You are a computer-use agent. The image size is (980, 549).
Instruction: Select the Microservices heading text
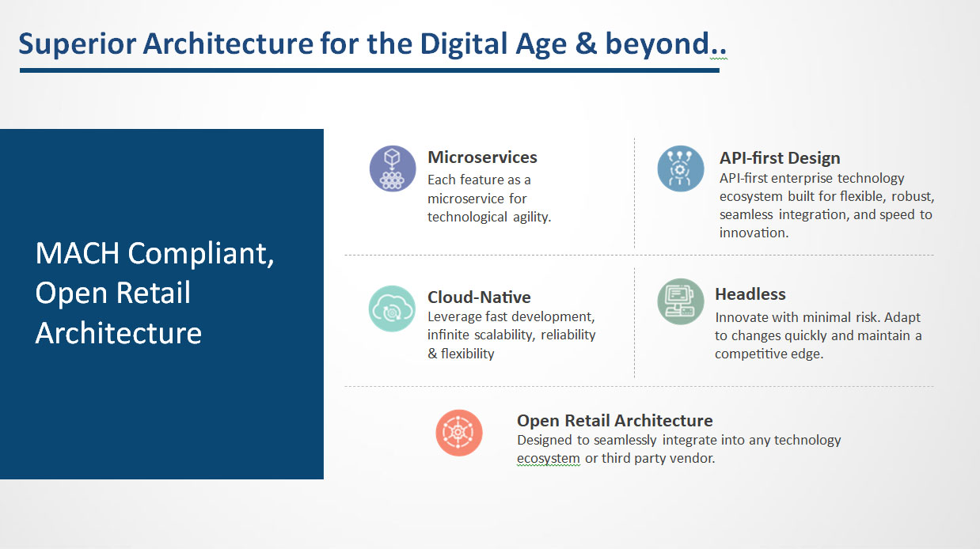click(482, 157)
